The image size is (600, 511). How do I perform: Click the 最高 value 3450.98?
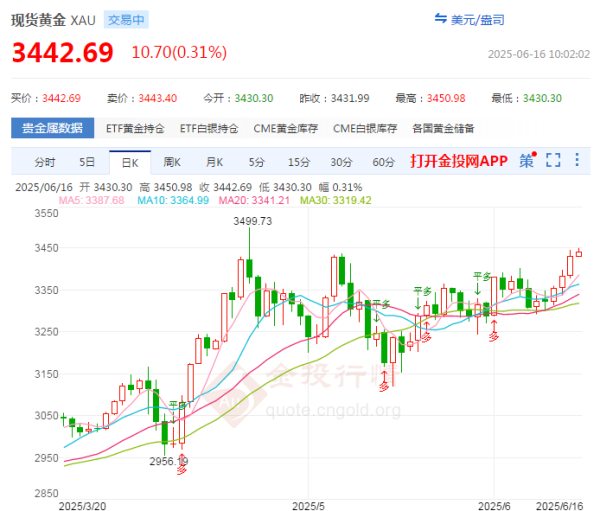[446, 98]
